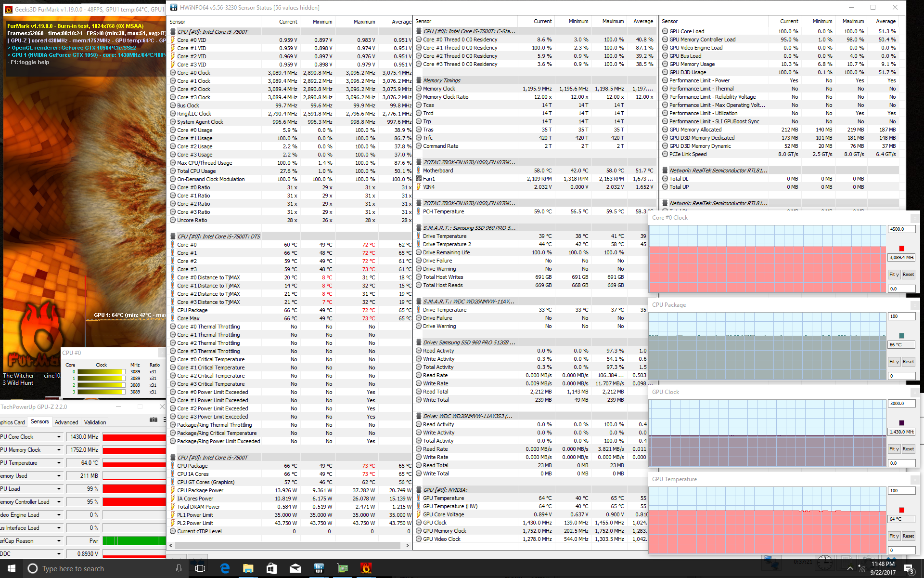Select the 'Total CPU Usage' sensor row
The image size is (924, 578).
[x=291, y=171]
